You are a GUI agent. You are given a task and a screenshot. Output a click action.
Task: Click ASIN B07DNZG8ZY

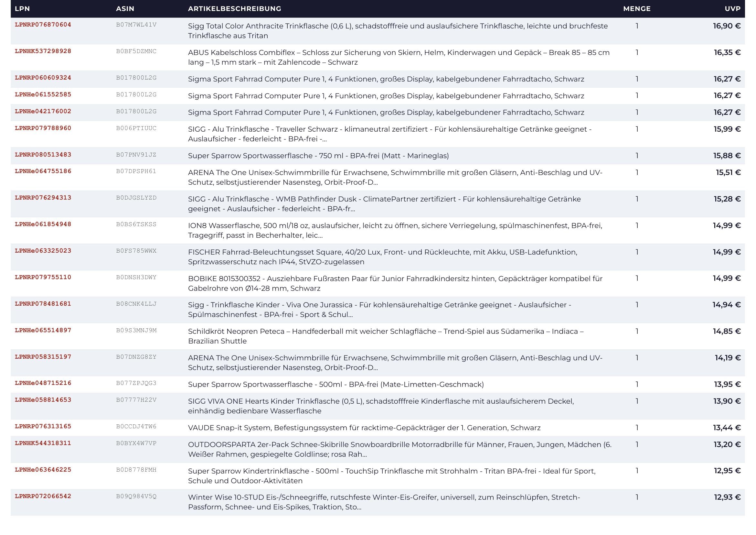click(x=136, y=357)
